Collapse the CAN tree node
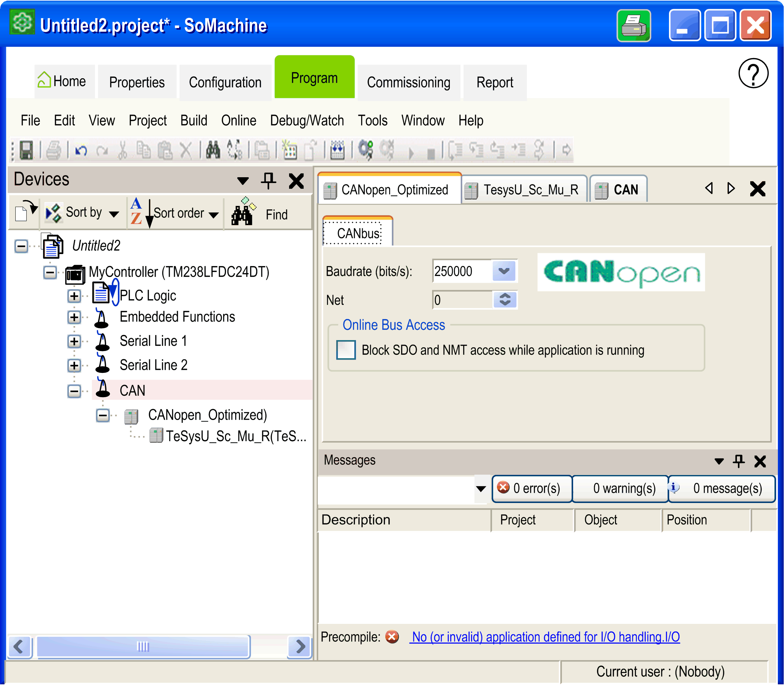This screenshot has width=784, height=685. coord(74,391)
